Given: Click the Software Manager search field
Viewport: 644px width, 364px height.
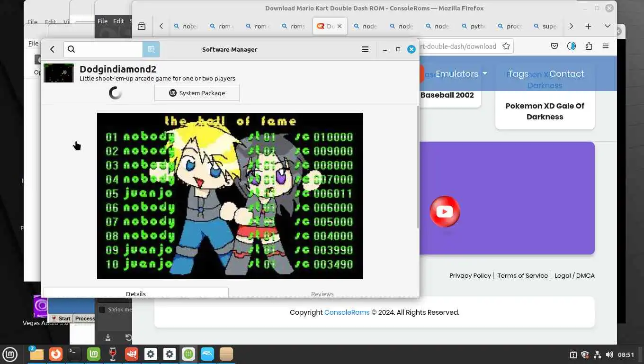Looking at the screenshot, I should point(103,49).
